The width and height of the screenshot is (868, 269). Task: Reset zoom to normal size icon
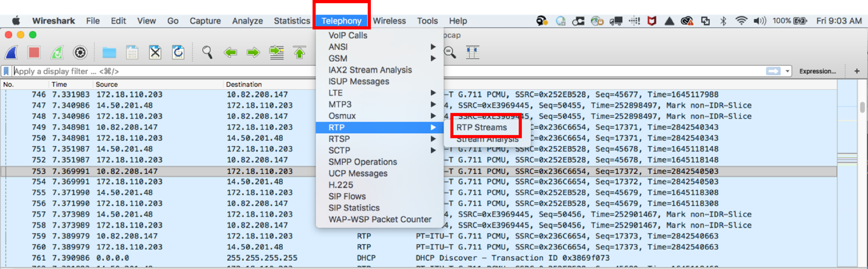click(450, 52)
